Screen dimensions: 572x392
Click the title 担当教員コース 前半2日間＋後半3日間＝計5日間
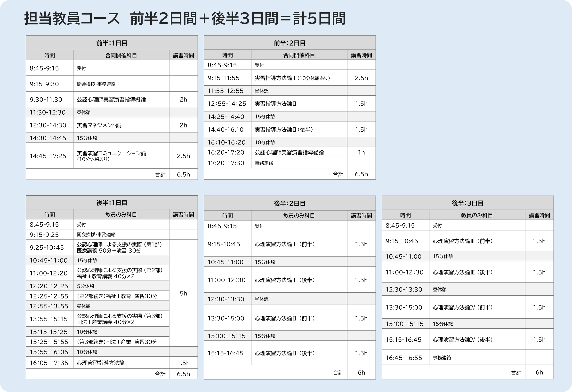(185, 18)
